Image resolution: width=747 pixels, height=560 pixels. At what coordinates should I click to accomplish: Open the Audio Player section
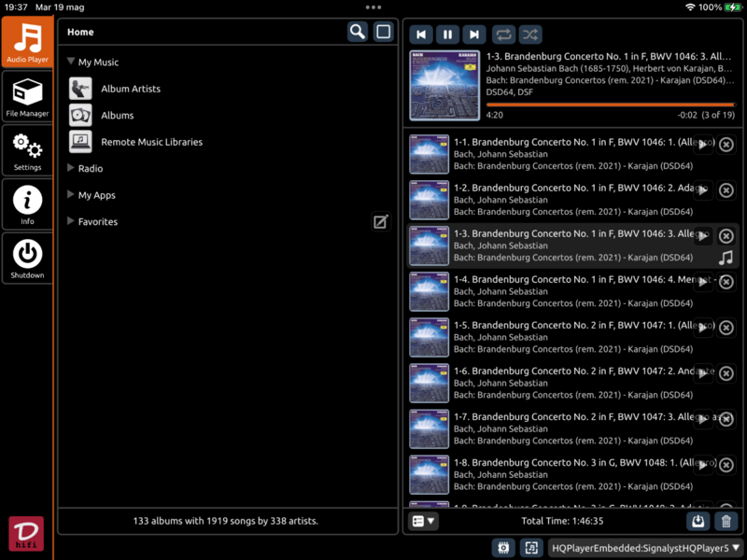[x=27, y=42]
